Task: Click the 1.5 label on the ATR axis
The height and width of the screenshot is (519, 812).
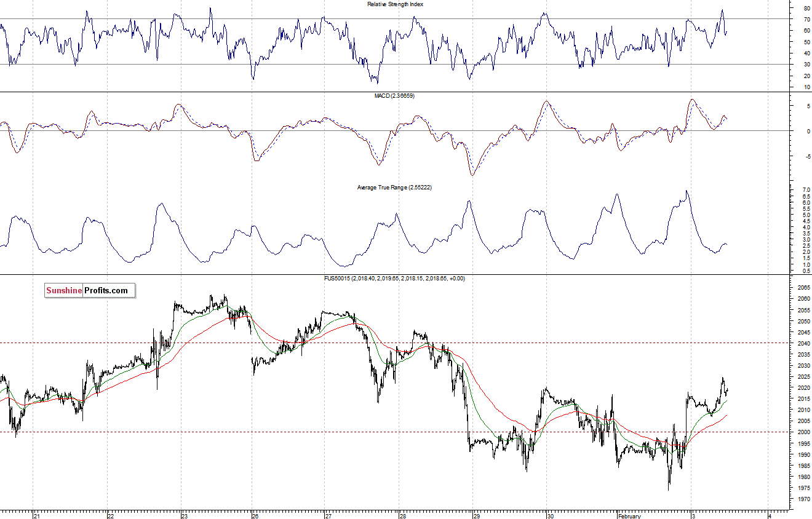Action: tap(806, 258)
